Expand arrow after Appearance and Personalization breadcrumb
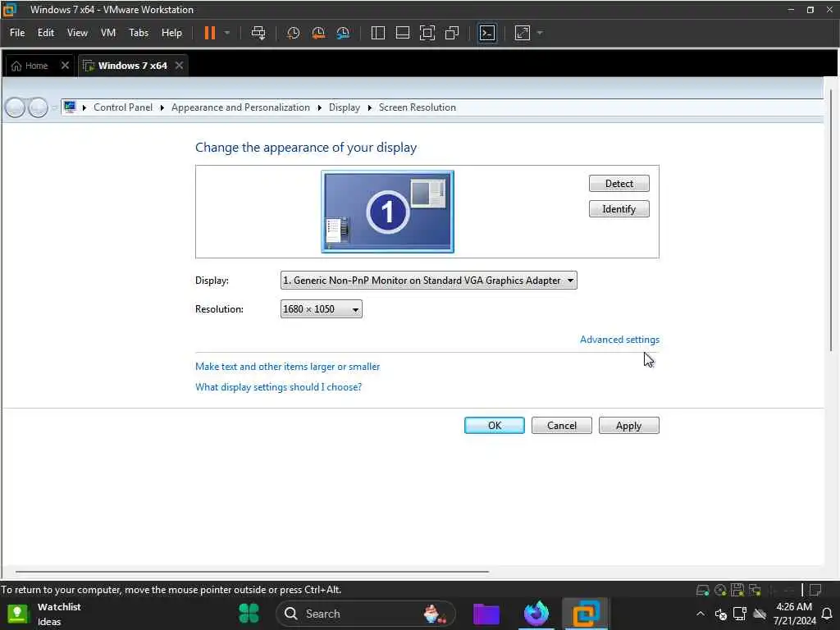This screenshot has width=840, height=630. (x=319, y=107)
